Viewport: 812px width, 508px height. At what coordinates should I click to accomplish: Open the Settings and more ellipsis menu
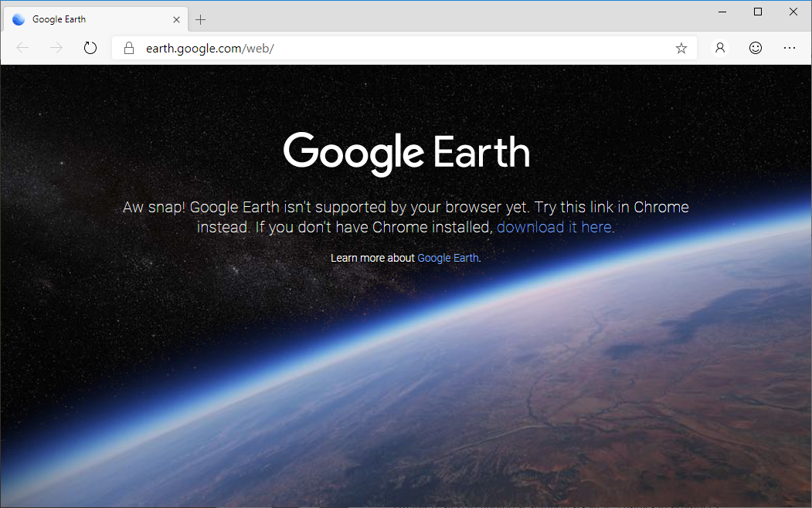tap(790, 48)
